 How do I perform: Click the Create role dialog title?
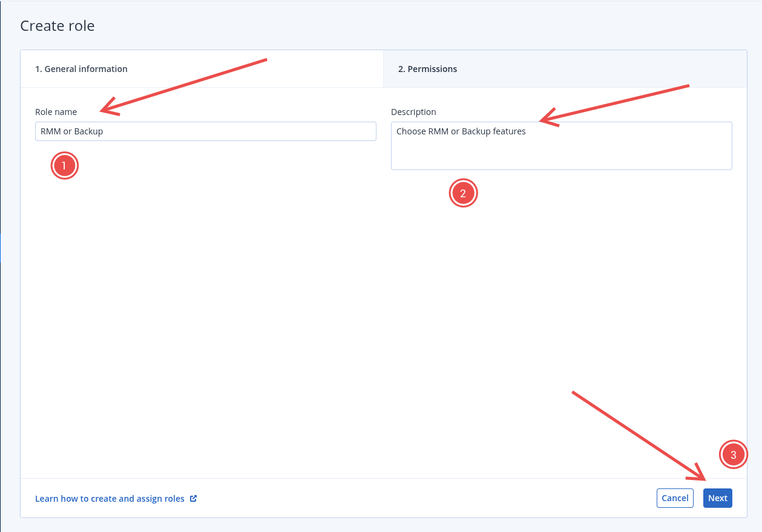pos(57,25)
